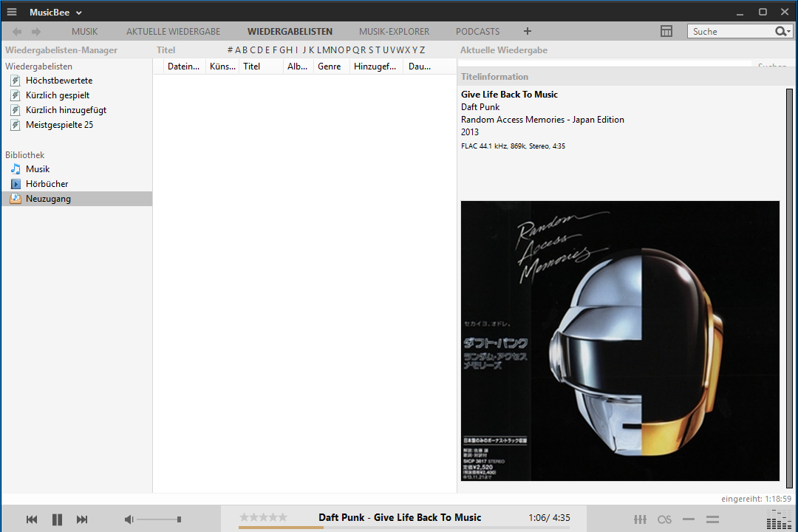Skip to the previous track
The height and width of the screenshot is (532, 798).
(32, 519)
